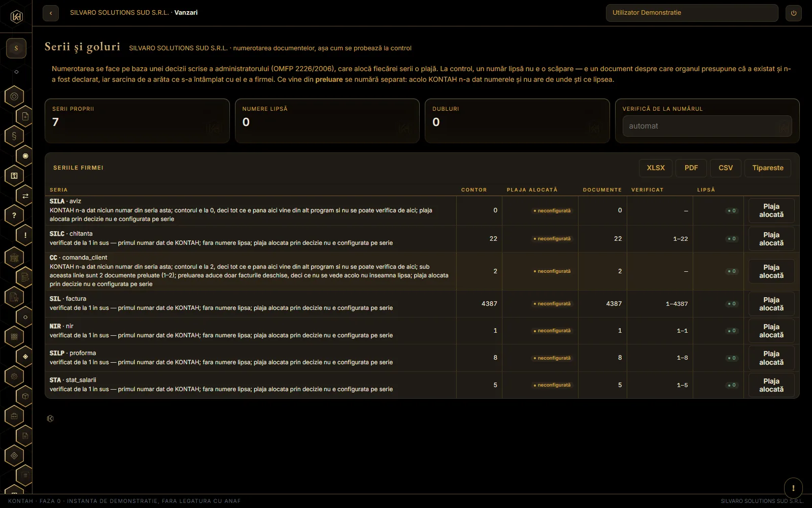Select the filled dot hexagon icon
812x508 pixels.
[25, 156]
